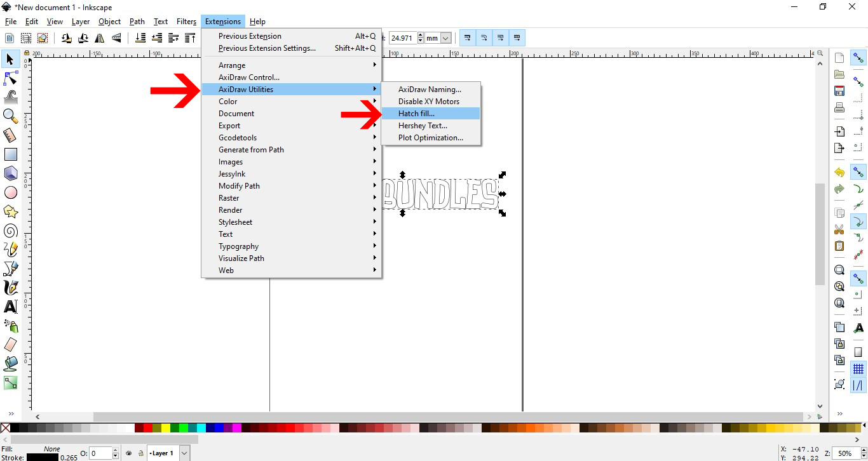This screenshot has width=868, height=461.
Task: Toggle move gradients with objects
Action: tap(501, 38)
